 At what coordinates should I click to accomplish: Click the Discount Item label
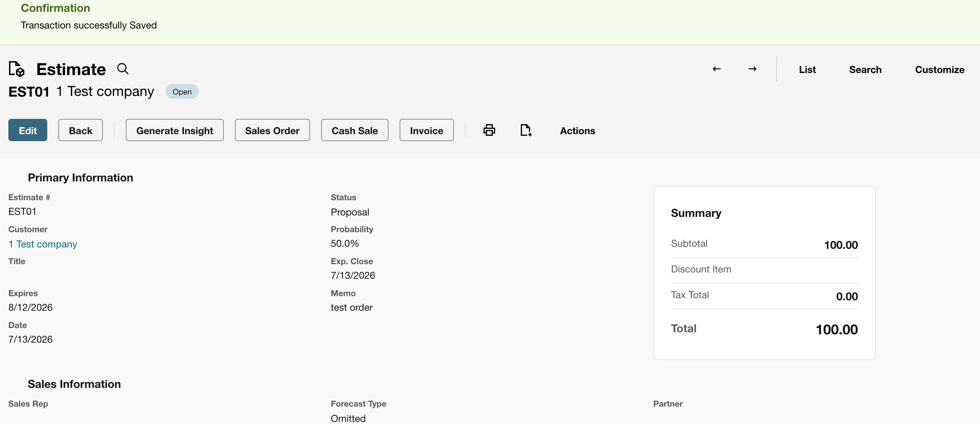[701, 269]
